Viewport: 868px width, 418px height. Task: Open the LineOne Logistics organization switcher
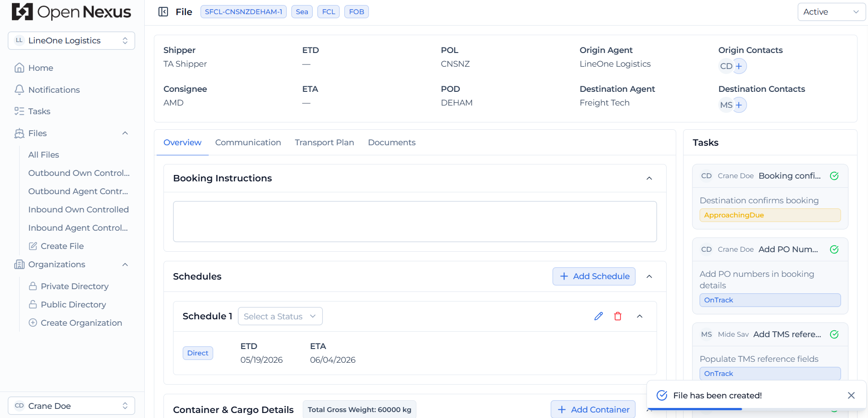(71, 41)
